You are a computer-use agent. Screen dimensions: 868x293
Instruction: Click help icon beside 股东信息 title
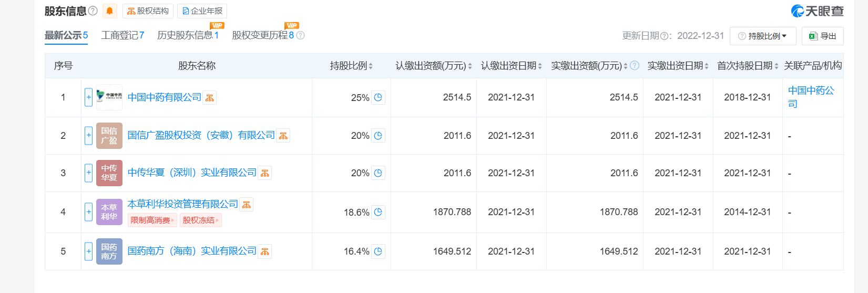point(93,11)
